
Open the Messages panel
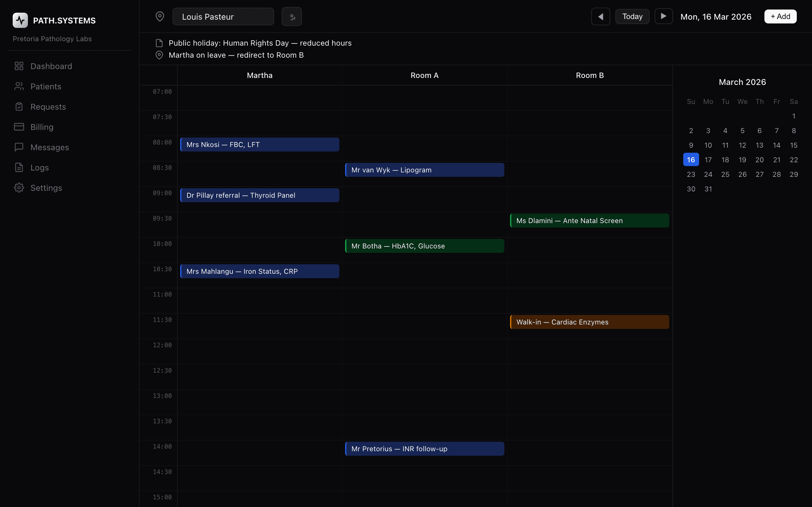pos(50,147)
